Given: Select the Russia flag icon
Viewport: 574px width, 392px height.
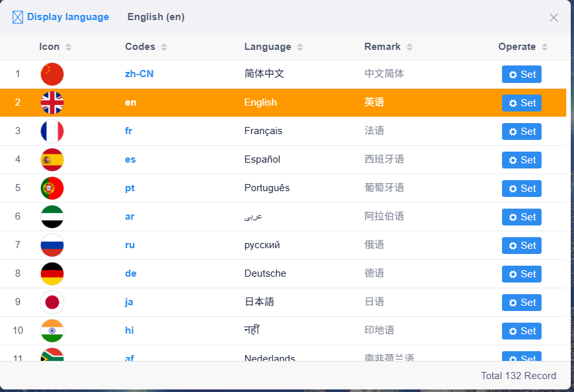Looking at the screenshot, I should (x=52, y=245).
